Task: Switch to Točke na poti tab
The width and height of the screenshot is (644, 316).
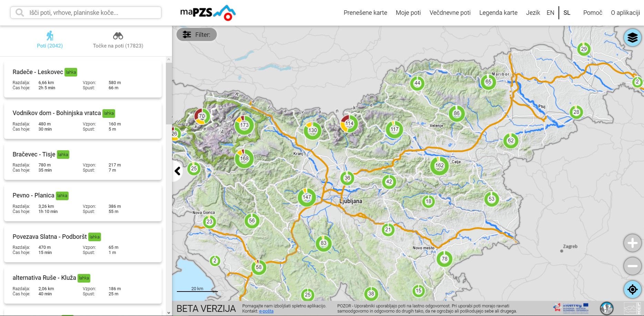Action: 118,40
